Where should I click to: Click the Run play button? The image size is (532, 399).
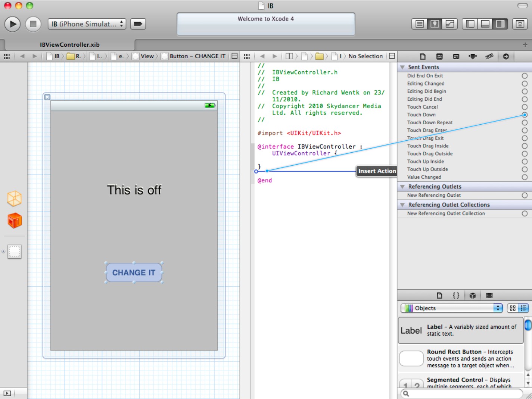point(12,24)
